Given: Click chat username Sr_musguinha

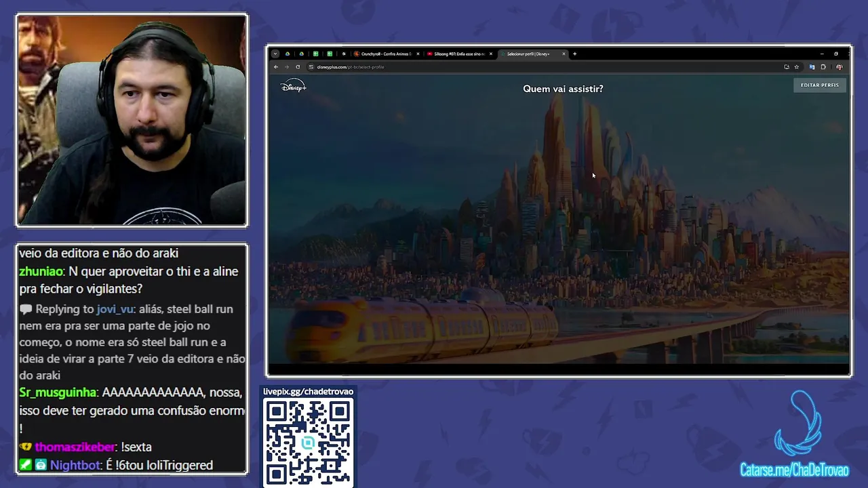Looking at the screenshot, I should (x=58, y=392).
